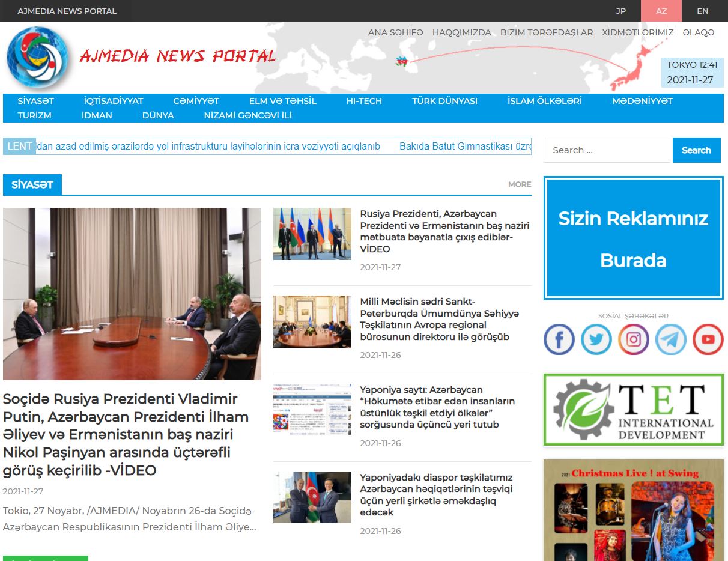Open the Twitter social icon
This screenshot has width=728, height=561.
(596, 339)
